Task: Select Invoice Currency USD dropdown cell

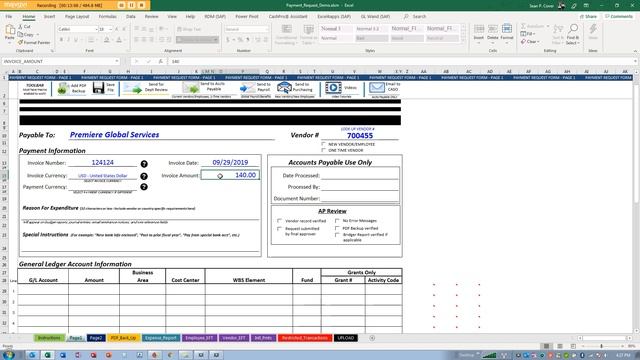Action: point(102,176)
